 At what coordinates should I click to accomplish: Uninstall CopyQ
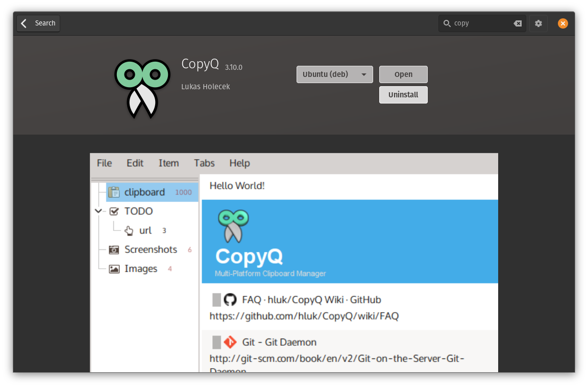click(403, 95)
